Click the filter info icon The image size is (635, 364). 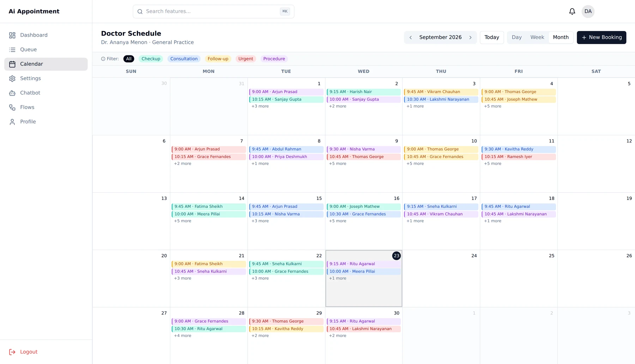[103, 59]
